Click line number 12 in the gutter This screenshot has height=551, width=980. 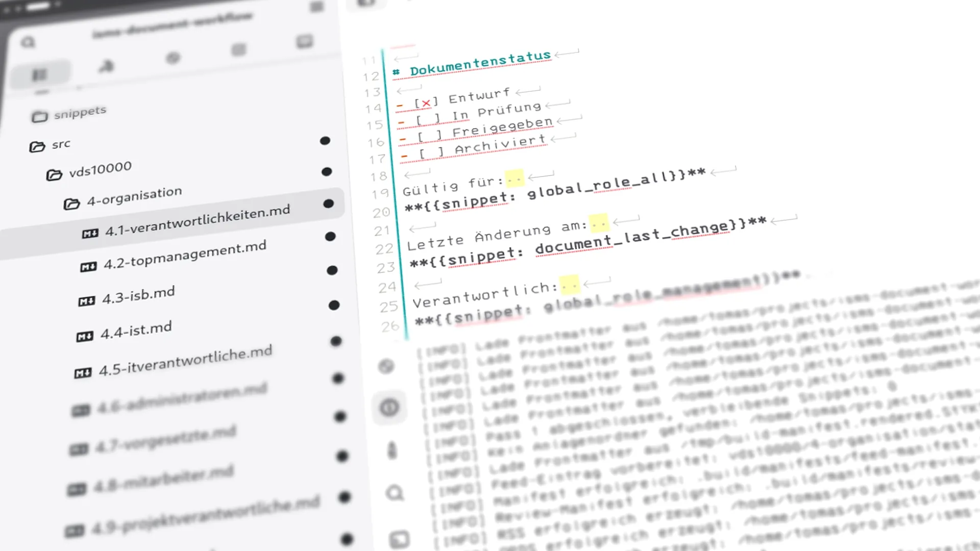371,77
